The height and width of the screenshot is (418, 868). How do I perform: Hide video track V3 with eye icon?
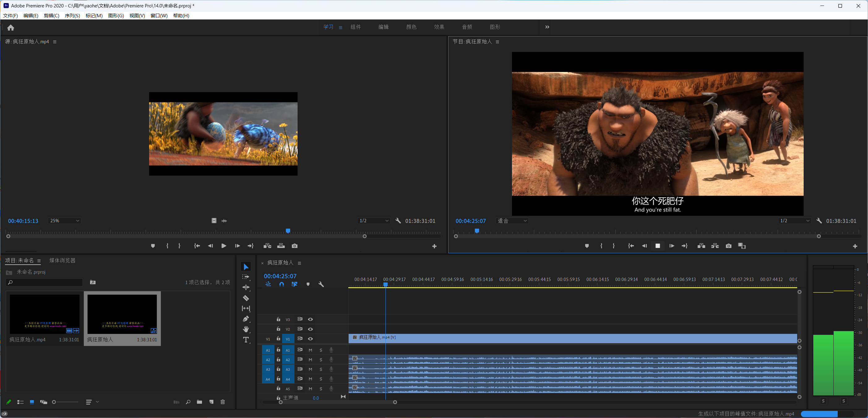310,319
